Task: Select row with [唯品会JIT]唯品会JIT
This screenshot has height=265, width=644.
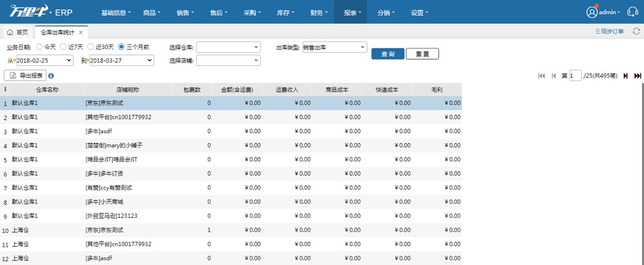Action: [231, 159]
